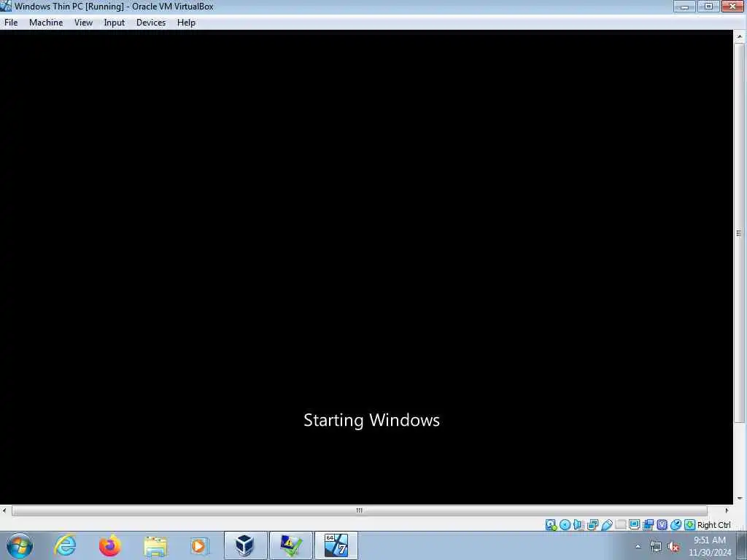This screenshot has width=747, height=560.
Task: Click the optical drive status icon
Action: coord(565,525)
